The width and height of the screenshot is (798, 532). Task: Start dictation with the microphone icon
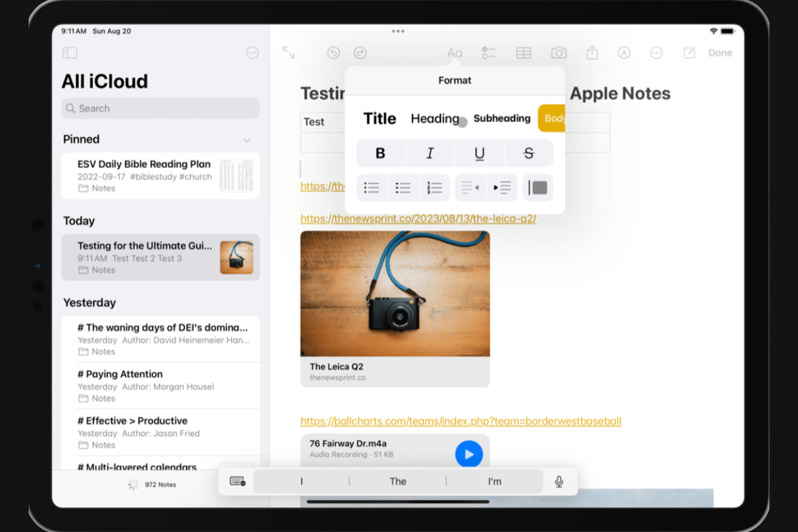pos(559,481)
